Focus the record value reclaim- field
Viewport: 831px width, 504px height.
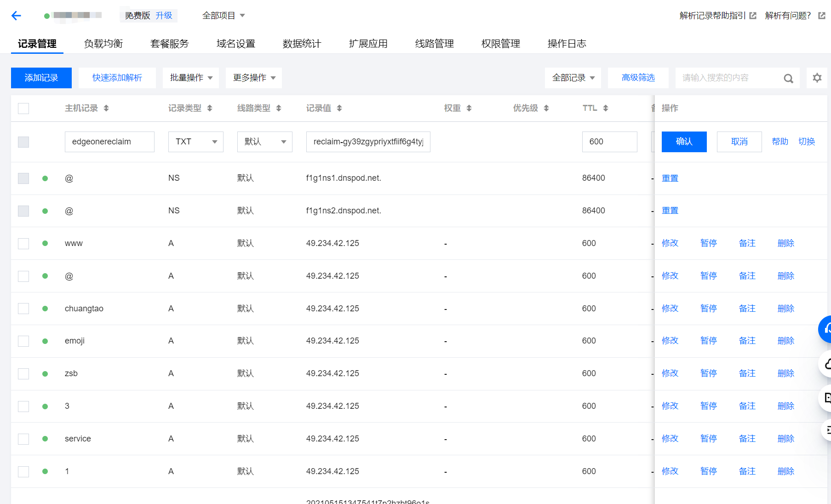[x=368, y=142]
